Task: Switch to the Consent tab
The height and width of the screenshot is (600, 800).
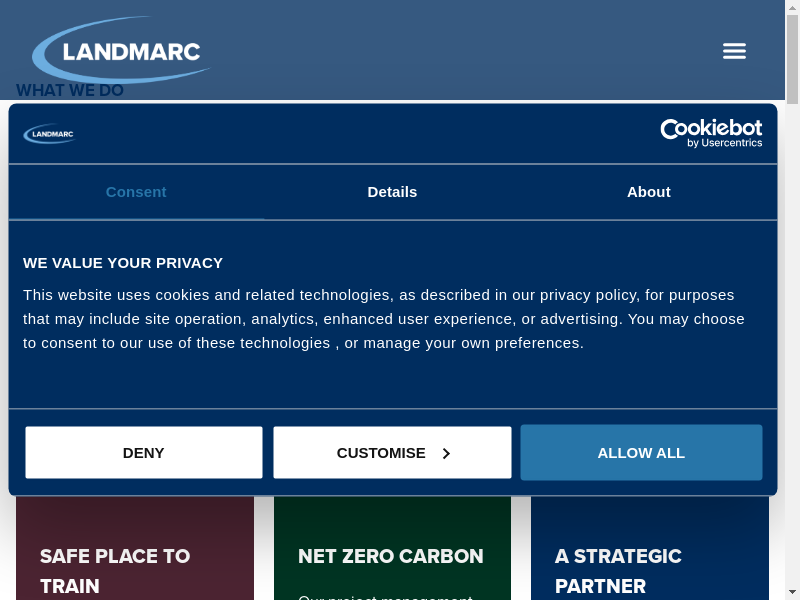Action: coord(136,192)
